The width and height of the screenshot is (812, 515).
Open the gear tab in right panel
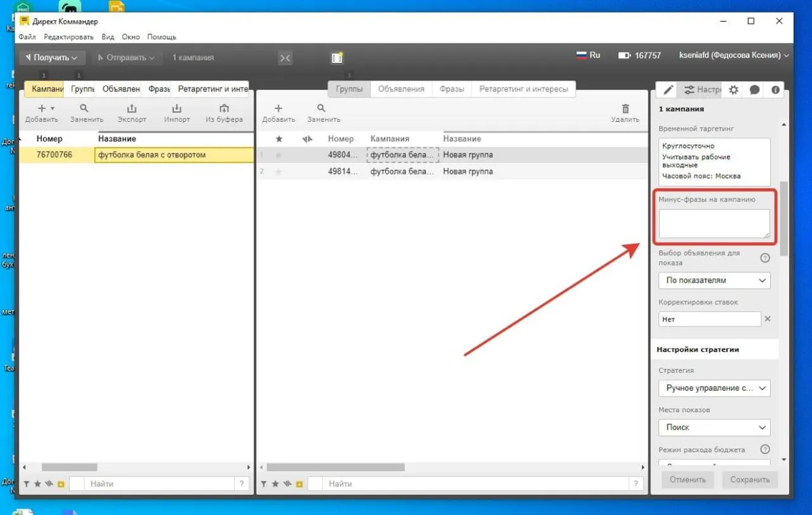pyautogui.click(x=734, y=90)
